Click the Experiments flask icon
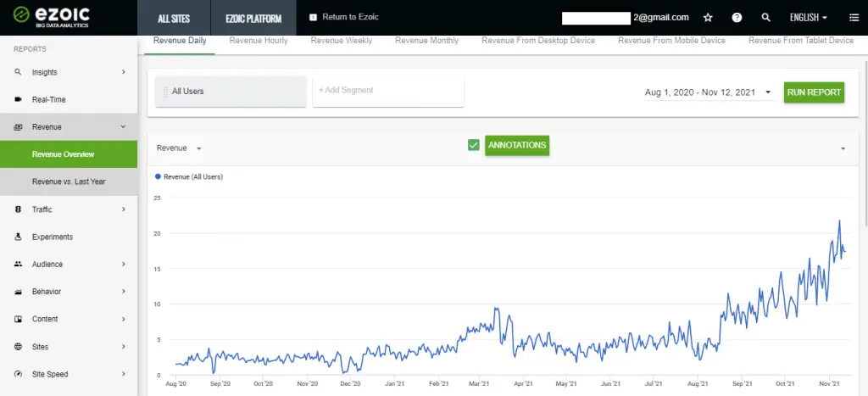This screenshot has width=868, height=396. (18, 237)
